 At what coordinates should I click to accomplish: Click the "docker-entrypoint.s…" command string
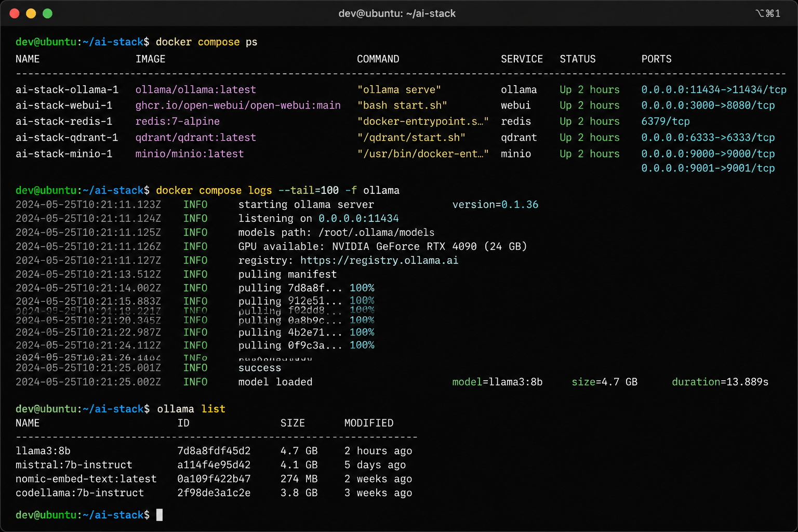click(423, 122)
